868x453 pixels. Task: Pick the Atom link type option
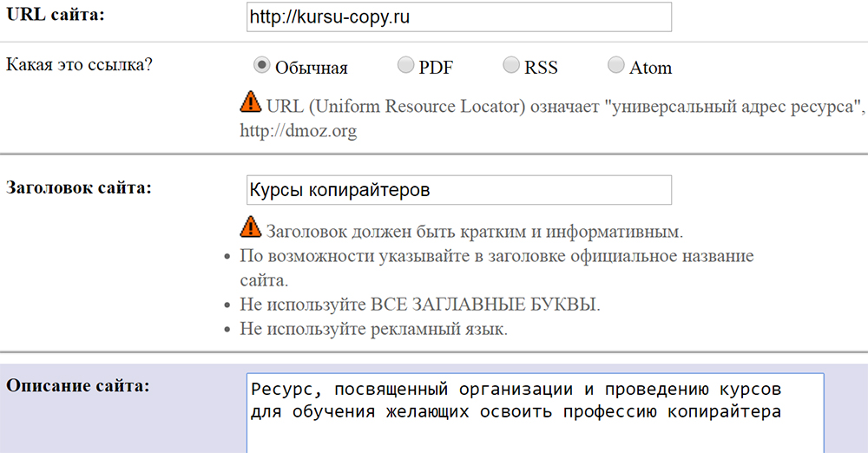[615, 66]
